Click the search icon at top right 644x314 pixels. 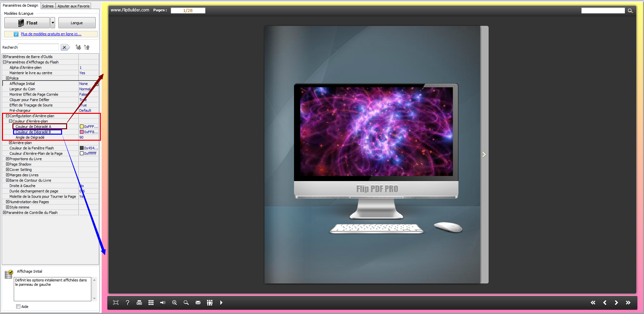tap(630, 11)
